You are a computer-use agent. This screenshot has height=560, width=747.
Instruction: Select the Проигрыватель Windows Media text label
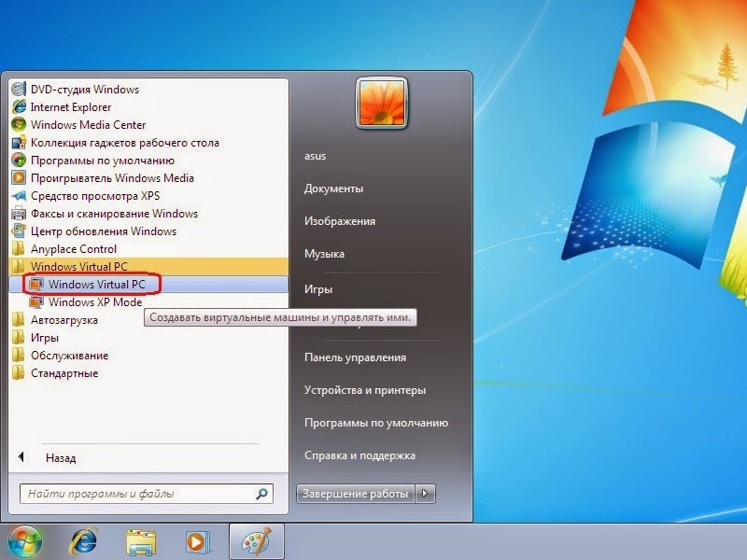[112, 178]
